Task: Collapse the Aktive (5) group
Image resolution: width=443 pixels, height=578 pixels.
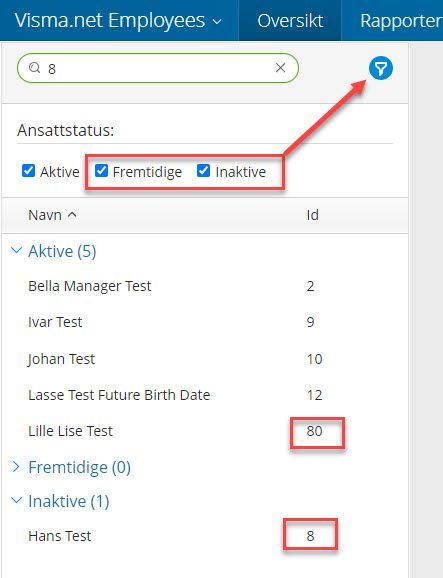Action: point(16,251)
